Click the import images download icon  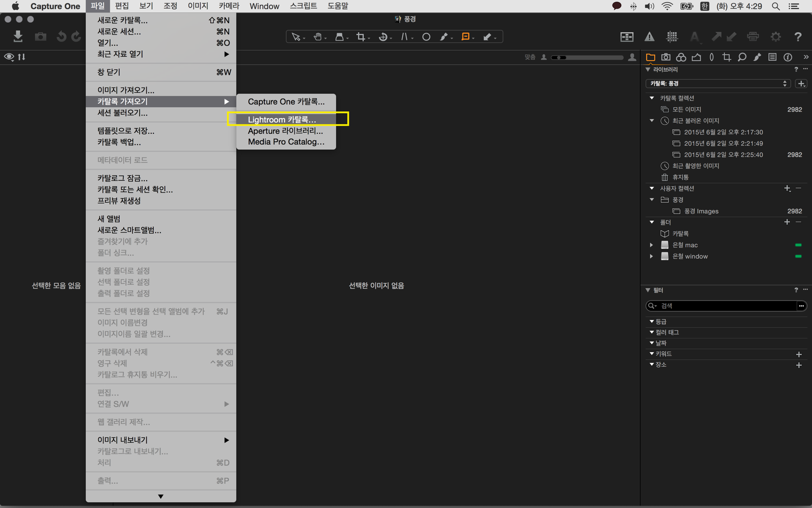(x=18, y=37)
